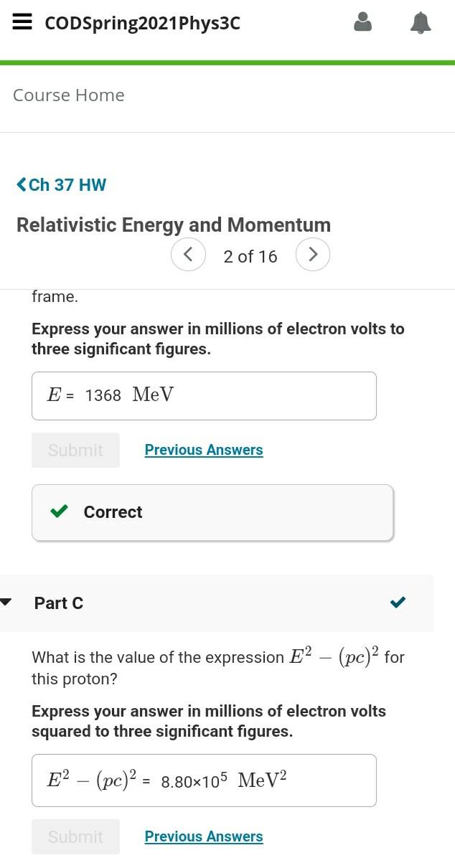This screenshot has height=868, width=455.
Task: Click Previous Answers for Part C
Action: click(x=204, y=836)
